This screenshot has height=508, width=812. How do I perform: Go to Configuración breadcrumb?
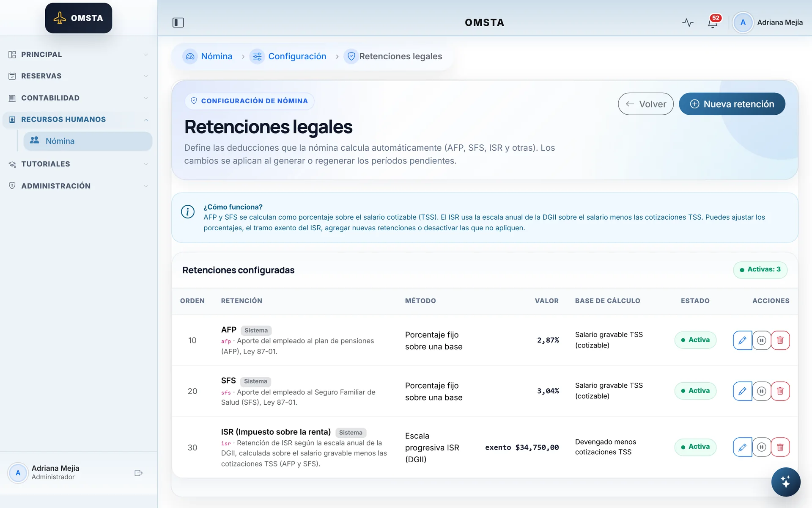[288, 56]
